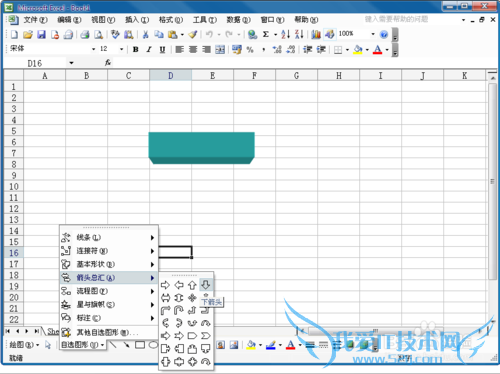Click the red Font Color A in Formatting toolbar
The image size is (500, 374).
(377, 50)
